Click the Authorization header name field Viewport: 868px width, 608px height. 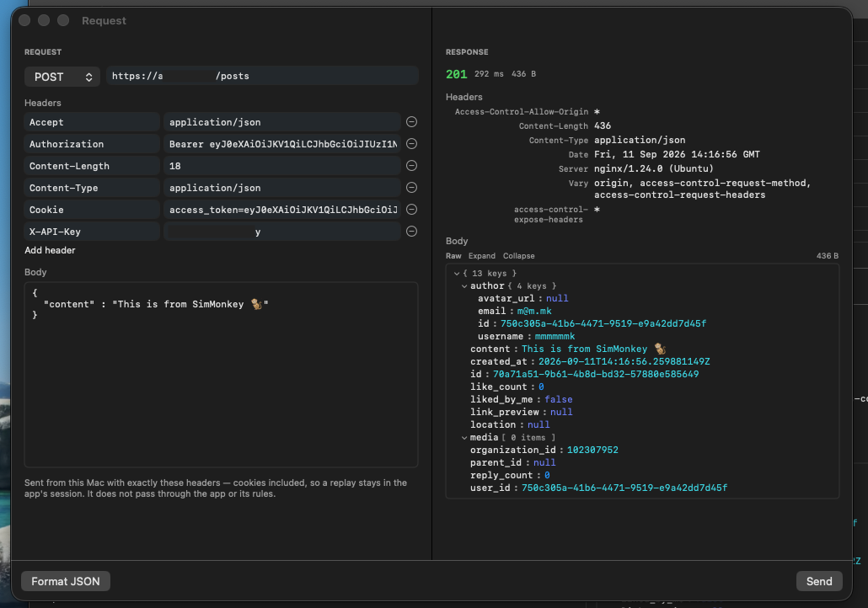pos(92,144)
